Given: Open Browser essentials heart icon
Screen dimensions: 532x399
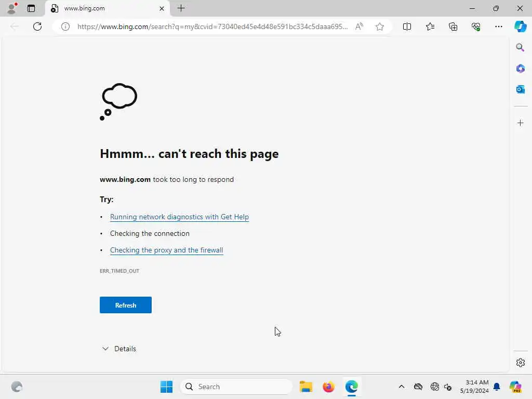Looking at the screenshot, I should click(476, 26).
